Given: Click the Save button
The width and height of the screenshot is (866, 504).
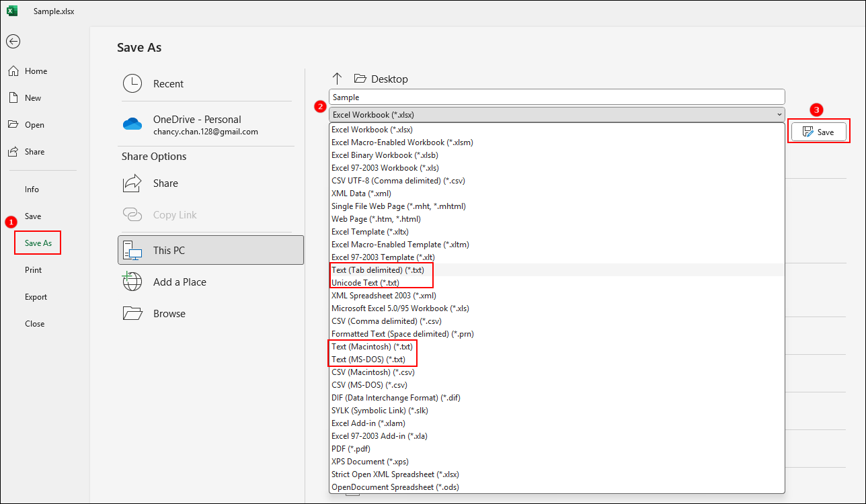Looking at the screenshot, I should pyautogui.click(x=818, y=131).
